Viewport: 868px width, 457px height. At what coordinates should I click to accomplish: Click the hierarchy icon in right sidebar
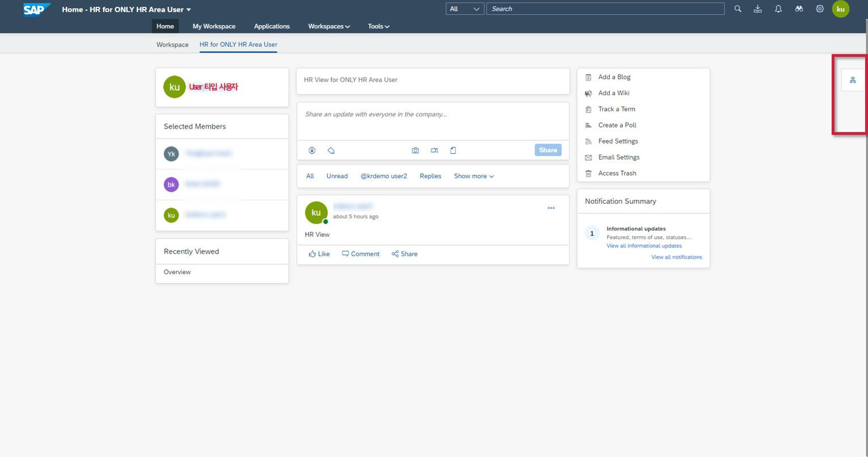[853, 80]
